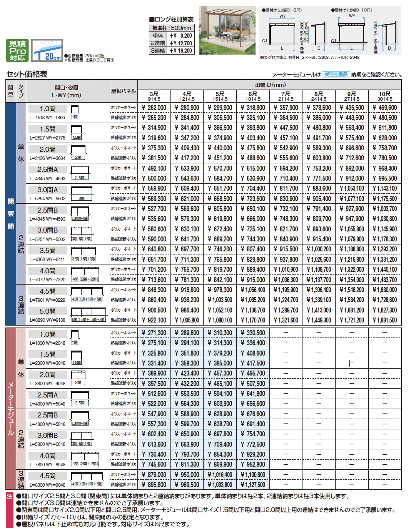Select the ¥ 408,600 price cell
This screenshot has height=532, width=411.
click(253, 353)
